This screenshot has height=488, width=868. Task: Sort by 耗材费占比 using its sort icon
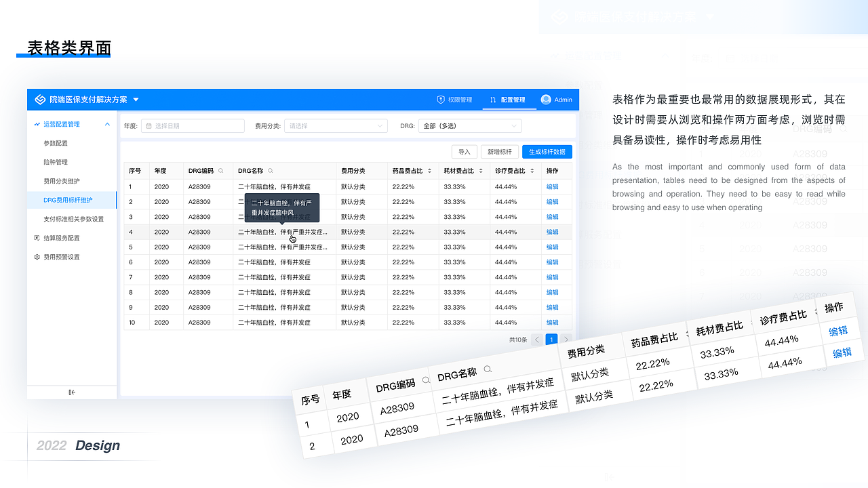(481, 171)
